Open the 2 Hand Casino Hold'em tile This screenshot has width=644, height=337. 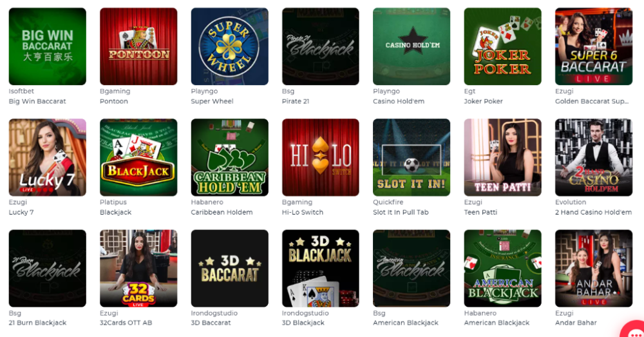coord(594,157)
